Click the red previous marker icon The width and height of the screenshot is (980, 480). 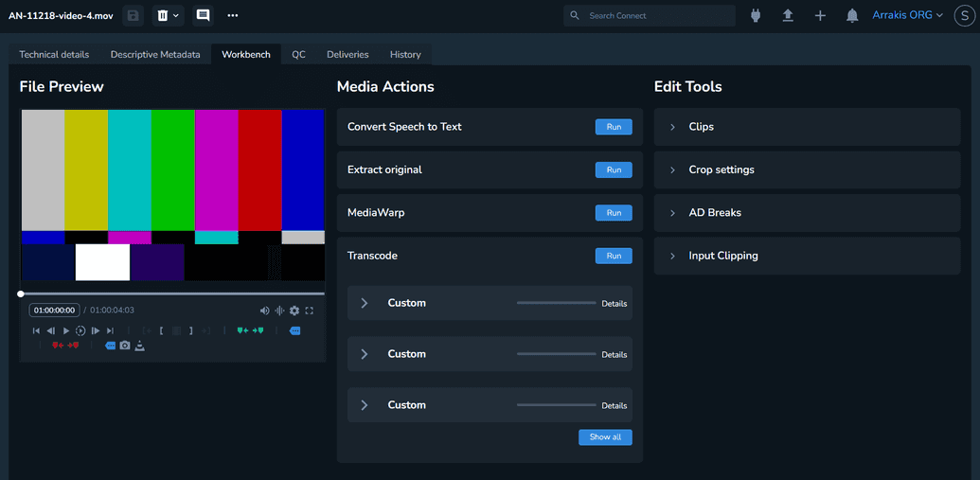pyautogui.click(x=58, y=345)
